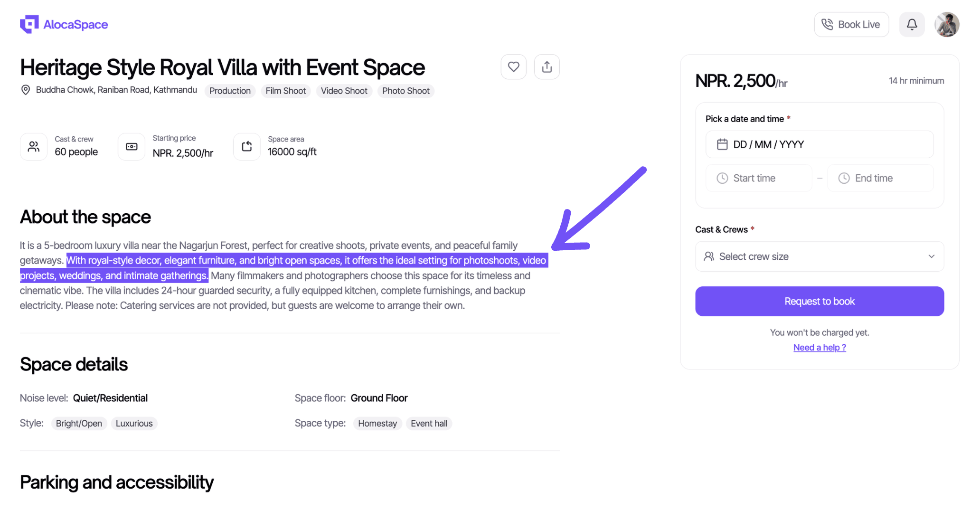Viewport: 980px width, 511px height.
Task: Click the location pin icon
Action: 26,90
